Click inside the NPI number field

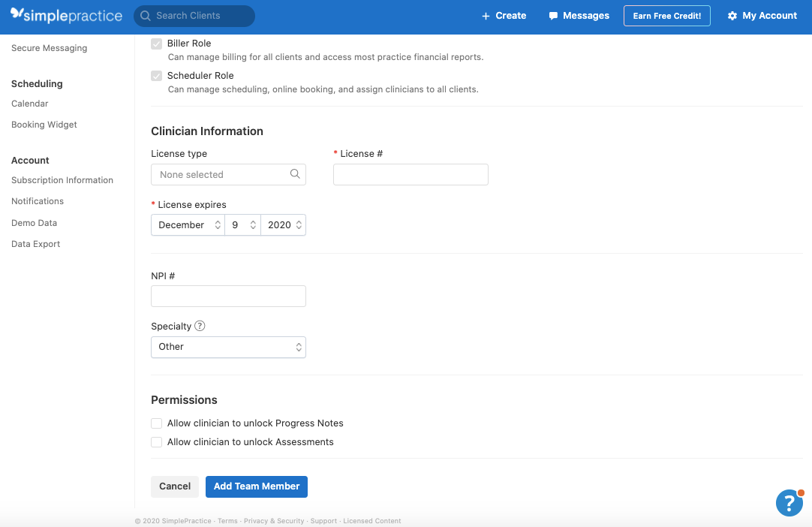pos(228,296)
